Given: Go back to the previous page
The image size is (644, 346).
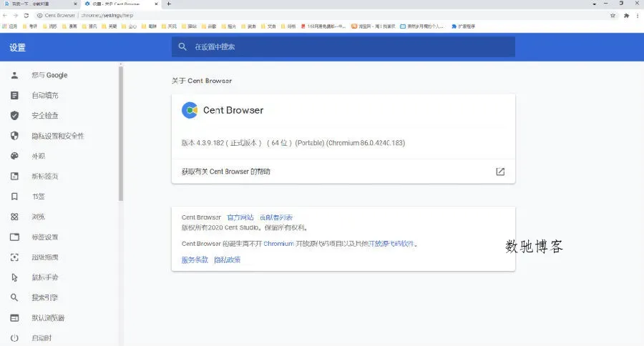Looking at the screenshot, I should point(5,15).
